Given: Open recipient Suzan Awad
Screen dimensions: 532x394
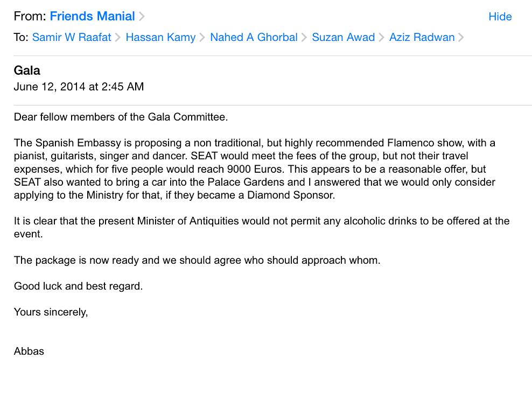Looking at the screenshot, I should (x=344, y=37).
